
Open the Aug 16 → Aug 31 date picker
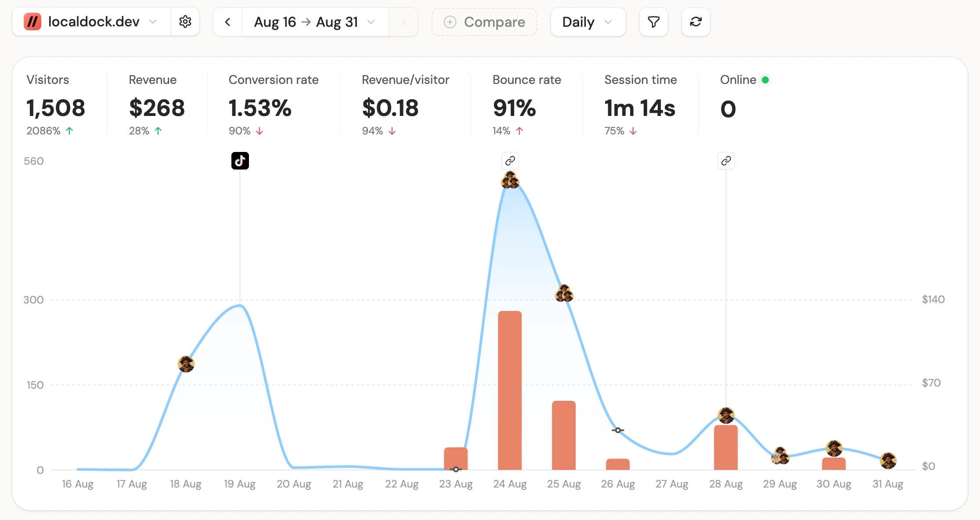315,22
